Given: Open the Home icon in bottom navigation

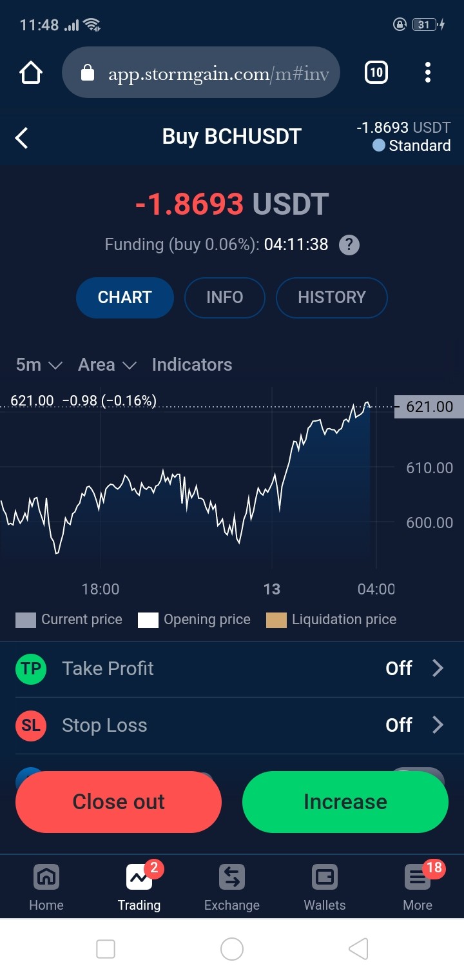Looking at the screenshot, I should [46, 877].
